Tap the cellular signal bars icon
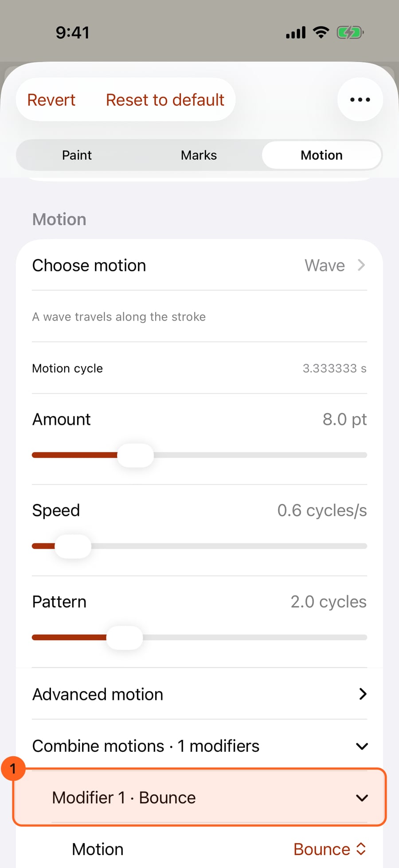The image size is (399, 868). pyautogui.click(x=296, y=33)
